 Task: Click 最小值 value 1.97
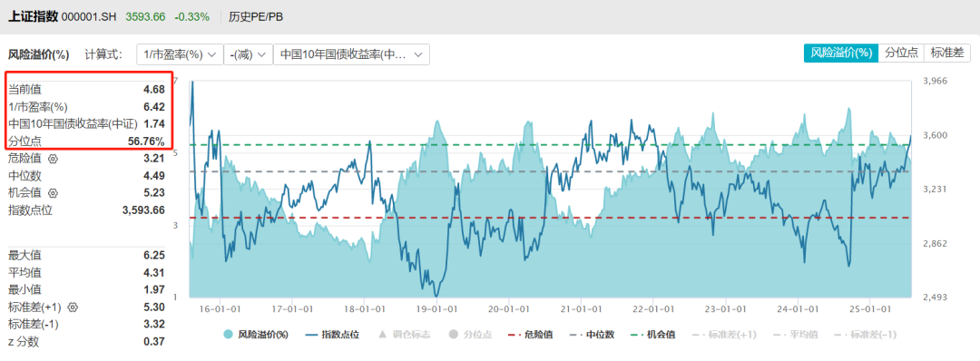pos(153,290)
